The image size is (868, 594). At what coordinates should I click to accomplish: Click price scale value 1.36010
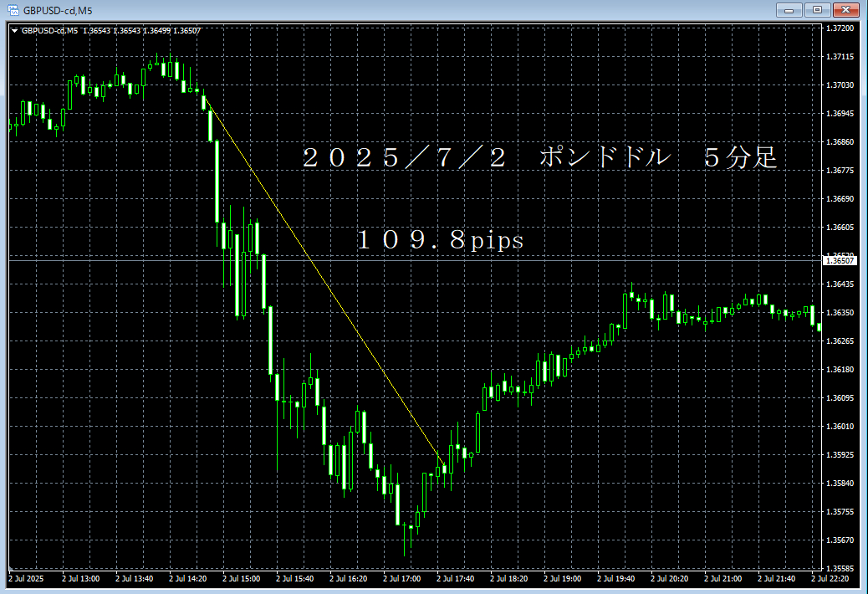point(840,427)
